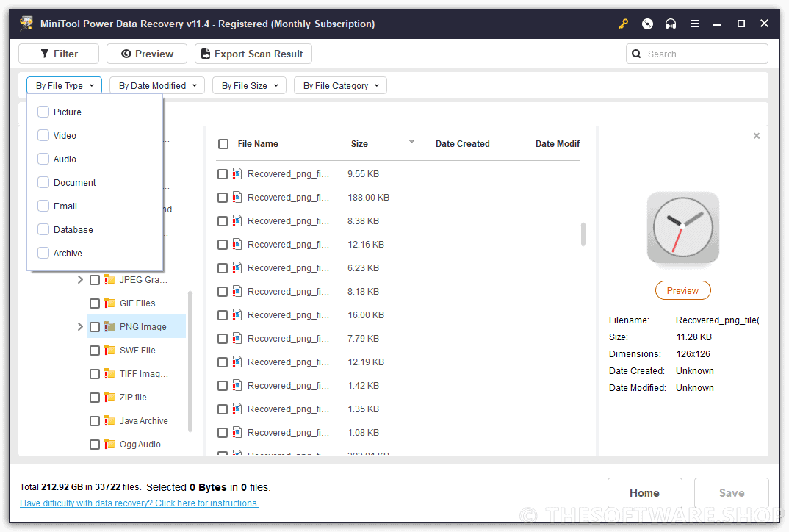
Task: Click PNG file icon of 9.55 KB row
Action: (237, 173)
